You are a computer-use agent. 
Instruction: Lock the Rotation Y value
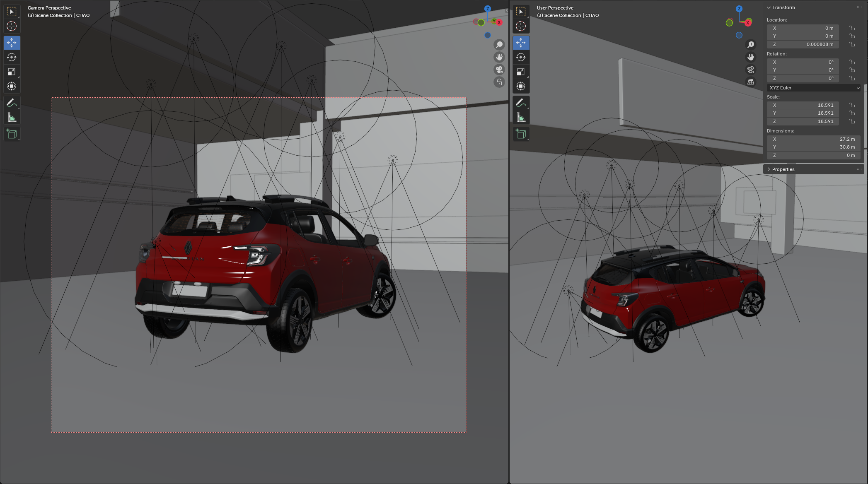pos(852,70)
